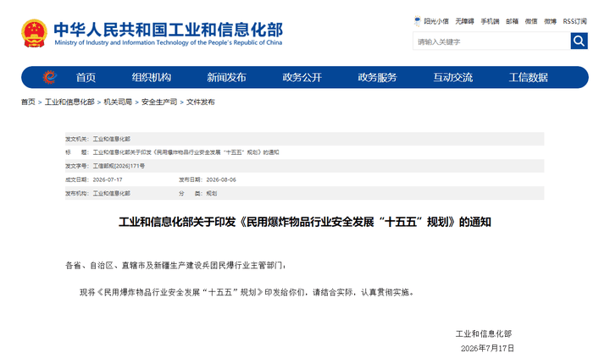Image resolution: width=610 pixels, height=364 pixels.
Task: Click the blue search magnifier button
Action: pyautogui.click(x=579, y=41)
